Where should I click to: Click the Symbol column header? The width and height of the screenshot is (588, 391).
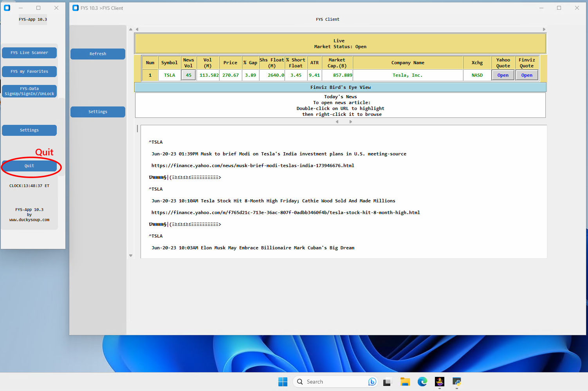coord(170,63)
